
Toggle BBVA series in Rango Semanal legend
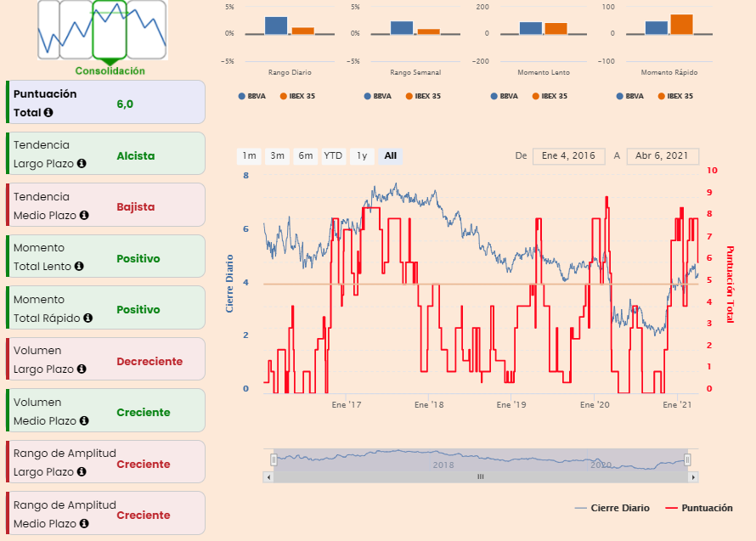(377, 96)
